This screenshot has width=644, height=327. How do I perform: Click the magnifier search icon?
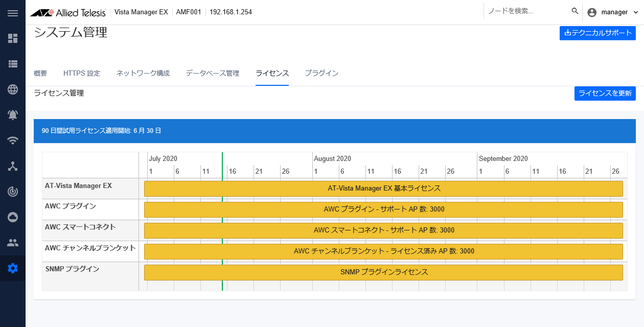click(575, 11)
